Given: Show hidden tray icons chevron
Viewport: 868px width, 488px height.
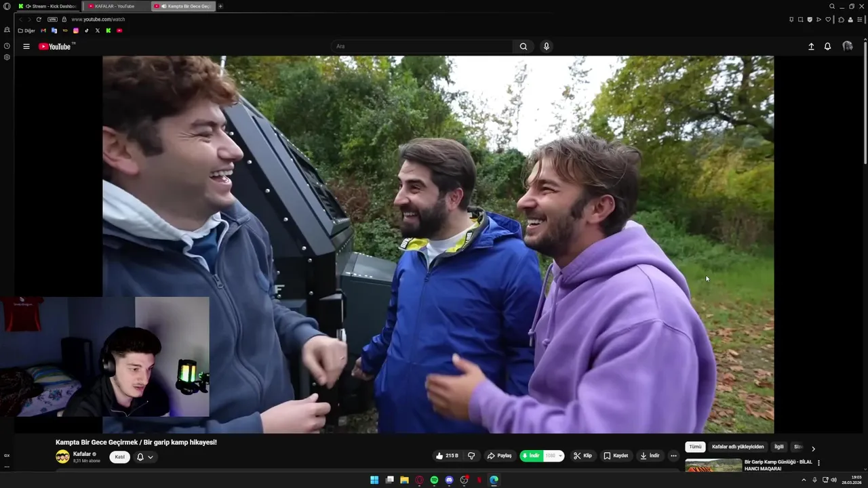Looking at the screenshot, I should click(x=804, y=480).
